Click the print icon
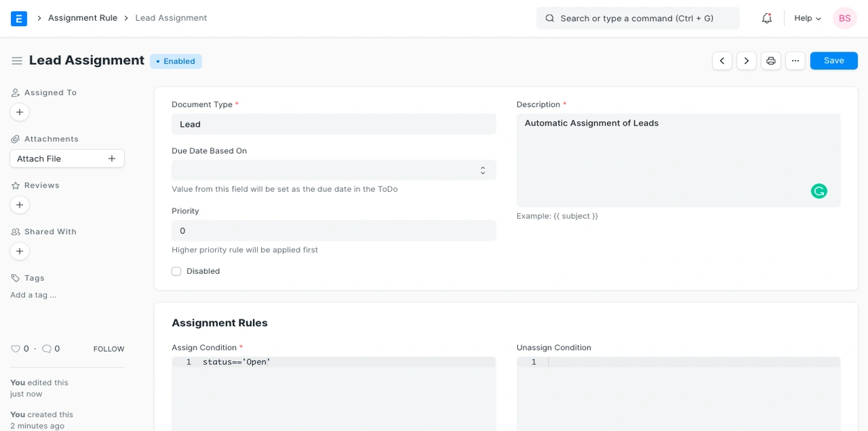Viewport: 868px width, 431px height. 771,61
